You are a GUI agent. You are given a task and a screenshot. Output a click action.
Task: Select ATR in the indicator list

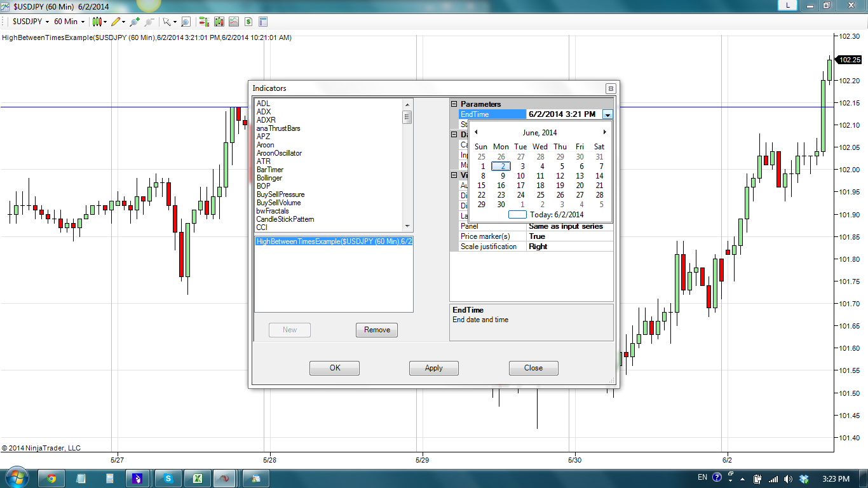click(x=264, y=161)
